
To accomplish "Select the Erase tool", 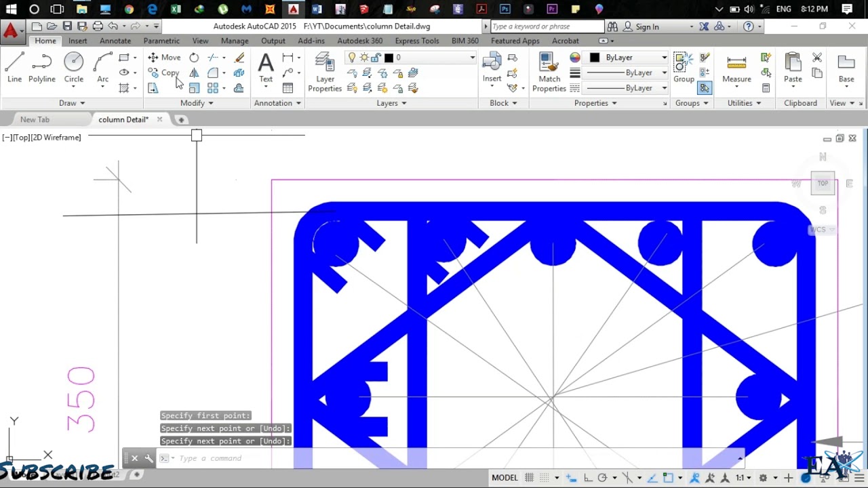I will pos(239,58).
